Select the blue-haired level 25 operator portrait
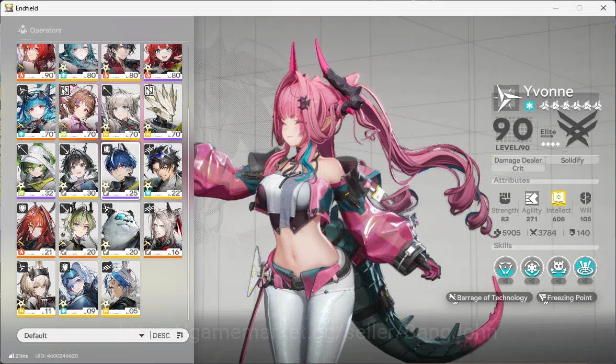616x364 pixels. click(x=121, y=170)
